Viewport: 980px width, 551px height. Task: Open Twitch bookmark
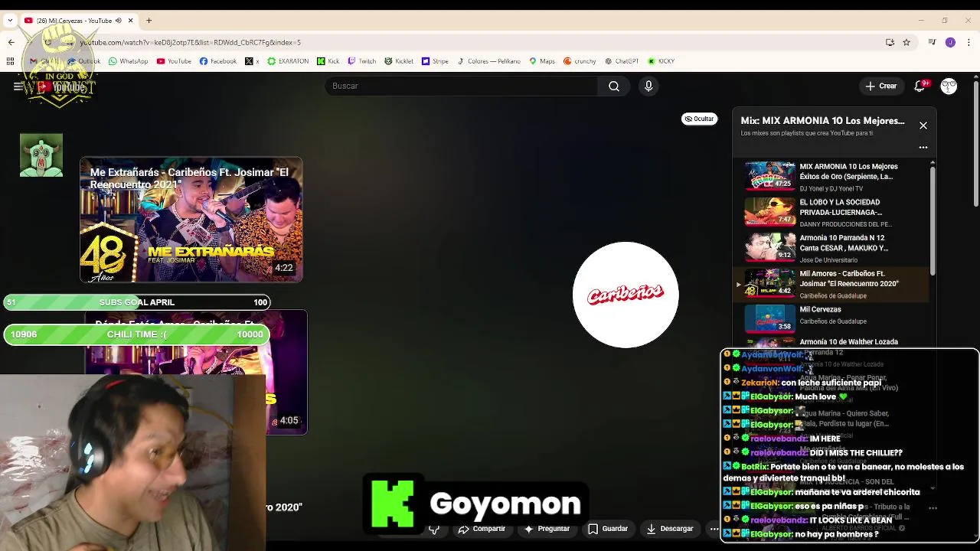click(362, 61)
